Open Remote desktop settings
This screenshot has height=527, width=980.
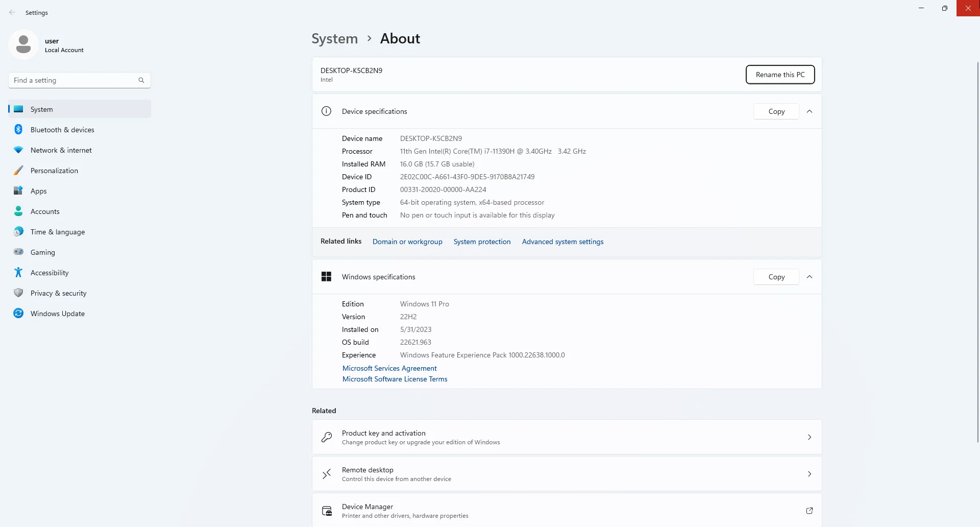567,474
